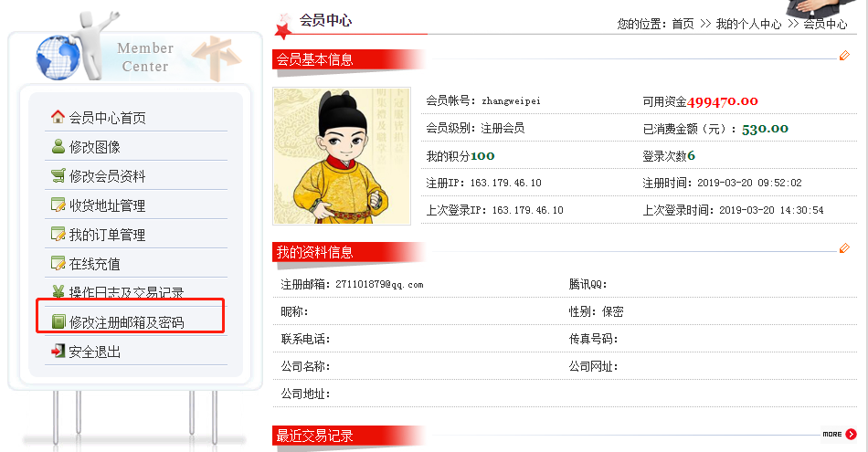Click the pencil edit icon in 会员基本信息 header
868x452 pixels.
(844, 56)
